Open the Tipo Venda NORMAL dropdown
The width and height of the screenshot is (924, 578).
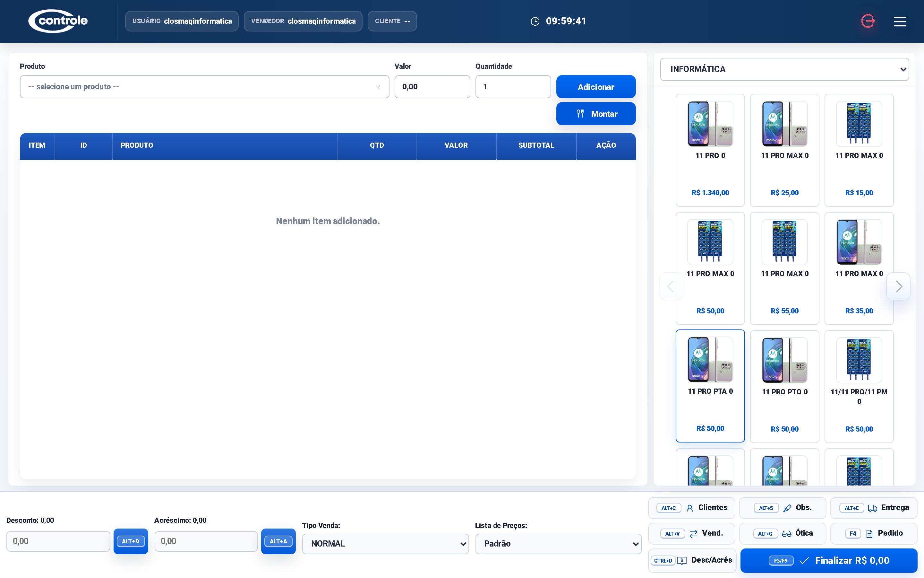385,544
